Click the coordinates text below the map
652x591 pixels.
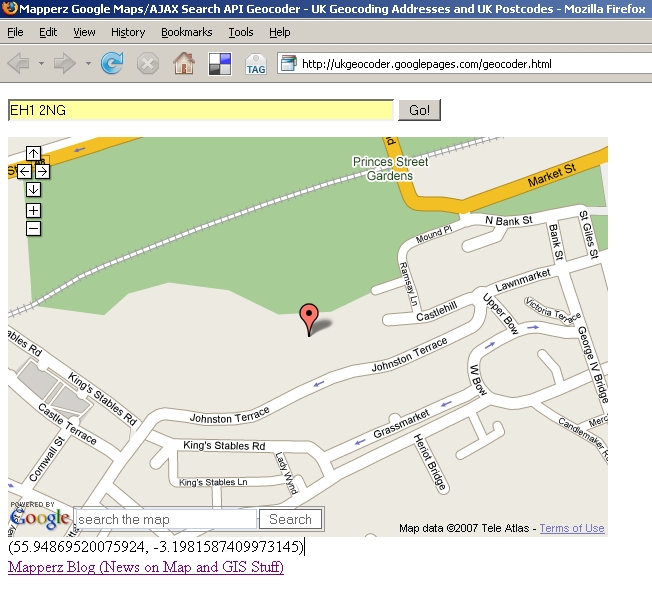tap(156, 546)
